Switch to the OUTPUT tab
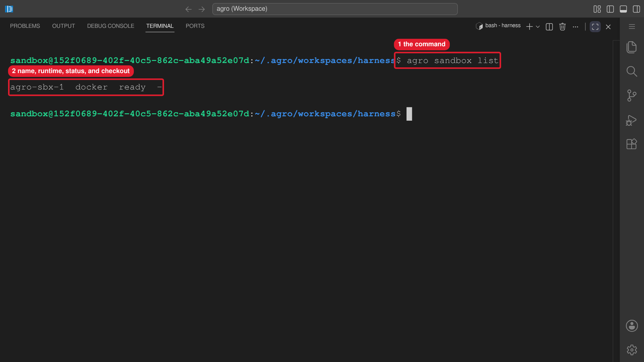Viewport: 644px width, 362px height. pos(63,26)
